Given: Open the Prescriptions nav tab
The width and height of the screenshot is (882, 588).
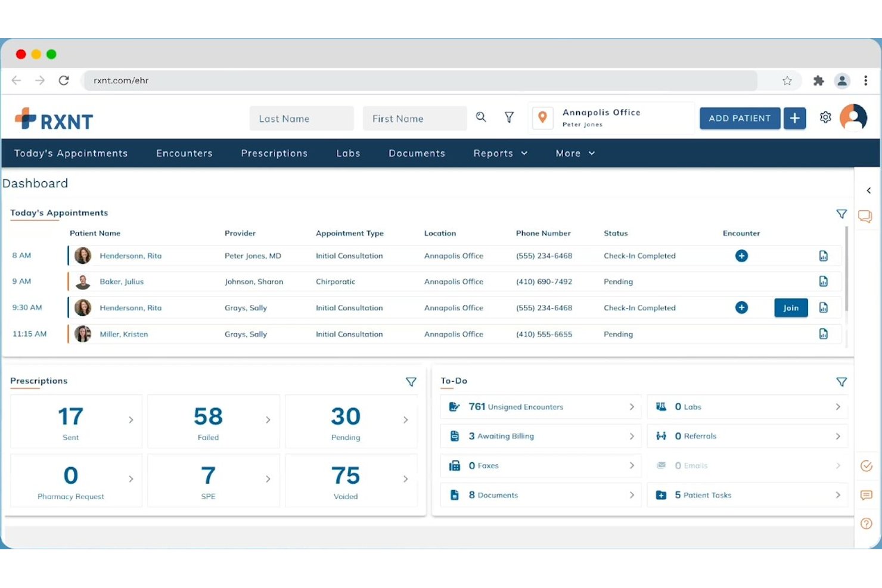Looking at the screenshot, I should pyautogui.click(x=274, y=153).
